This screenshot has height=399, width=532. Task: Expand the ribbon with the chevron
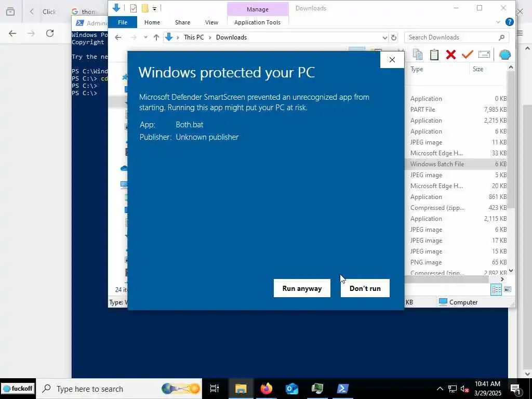tap(498, 22)
